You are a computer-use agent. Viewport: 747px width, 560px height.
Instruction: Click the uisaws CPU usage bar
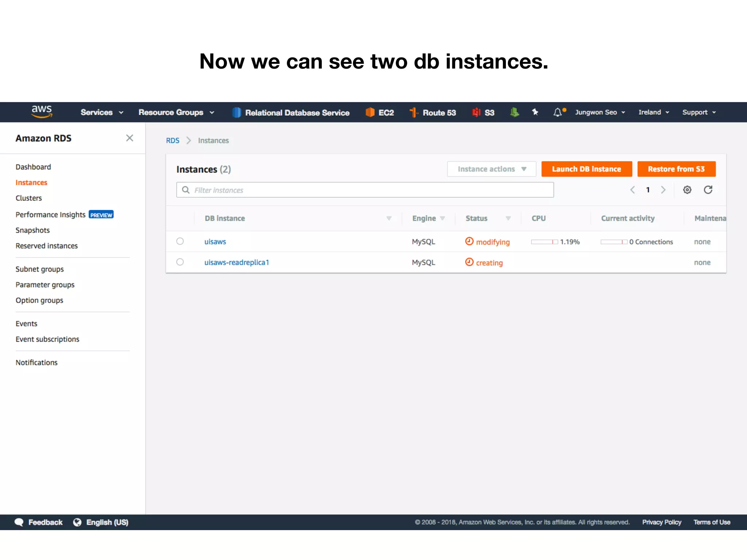545,242
